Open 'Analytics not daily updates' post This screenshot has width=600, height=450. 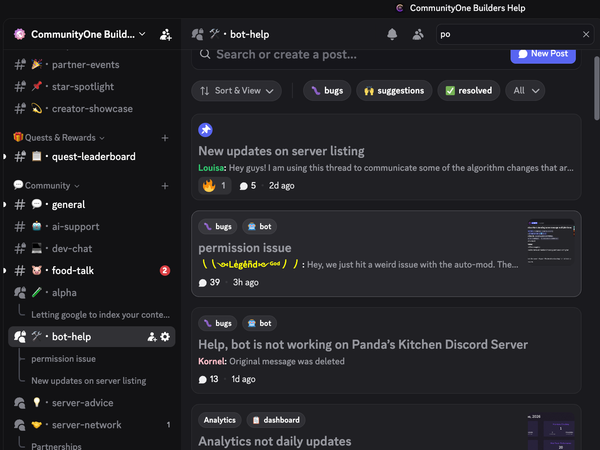tap(275, 442)
